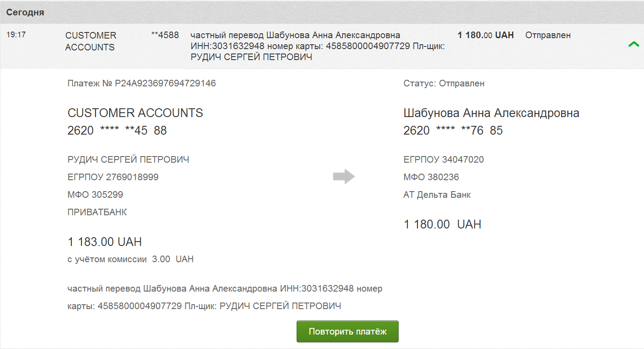Click the Отправлен status in transaction row
This screenshot has height=349, width=644.
pyautogui.click(x=548, y=35)
